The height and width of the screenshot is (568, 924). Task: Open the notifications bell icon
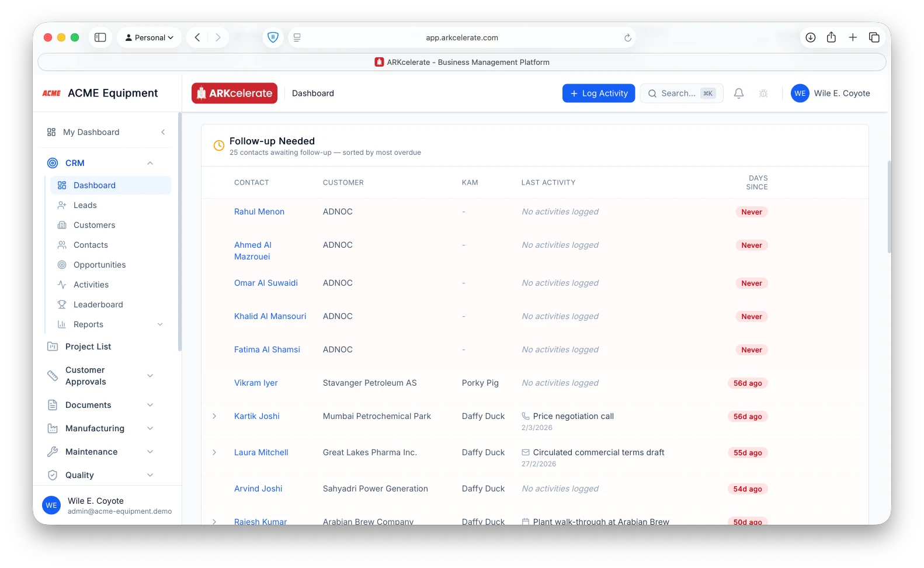pyautogui.click(x=739, y=93)
